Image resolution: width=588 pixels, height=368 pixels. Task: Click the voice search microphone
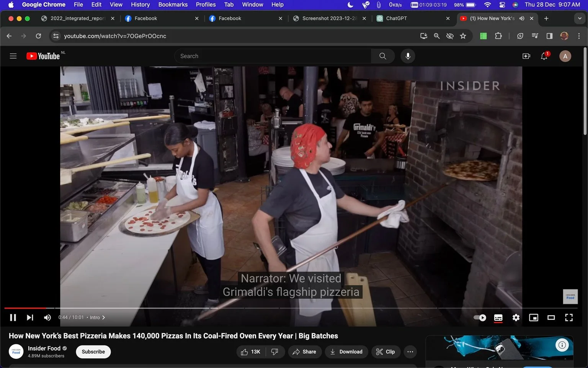pos(408,56)
